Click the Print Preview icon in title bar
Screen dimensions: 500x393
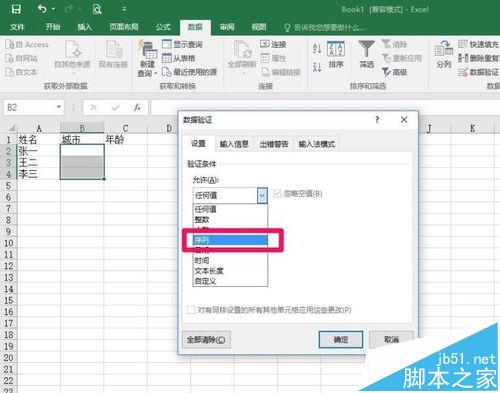97,9
